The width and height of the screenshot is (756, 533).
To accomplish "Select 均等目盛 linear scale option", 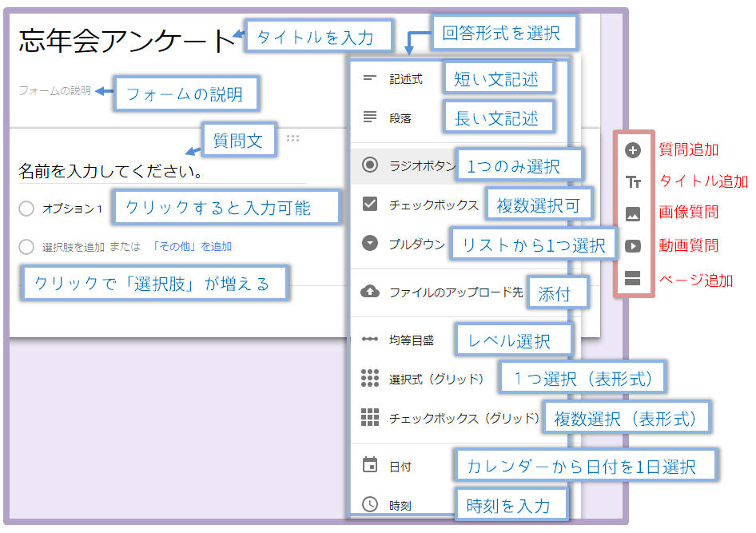I will tap(411, 340).
